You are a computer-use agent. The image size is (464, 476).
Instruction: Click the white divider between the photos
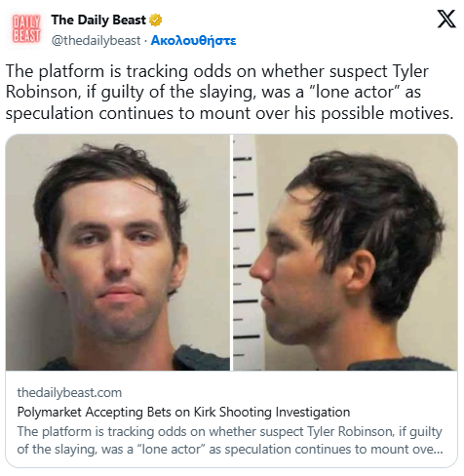pyautogui.click(x=231, y=253)
